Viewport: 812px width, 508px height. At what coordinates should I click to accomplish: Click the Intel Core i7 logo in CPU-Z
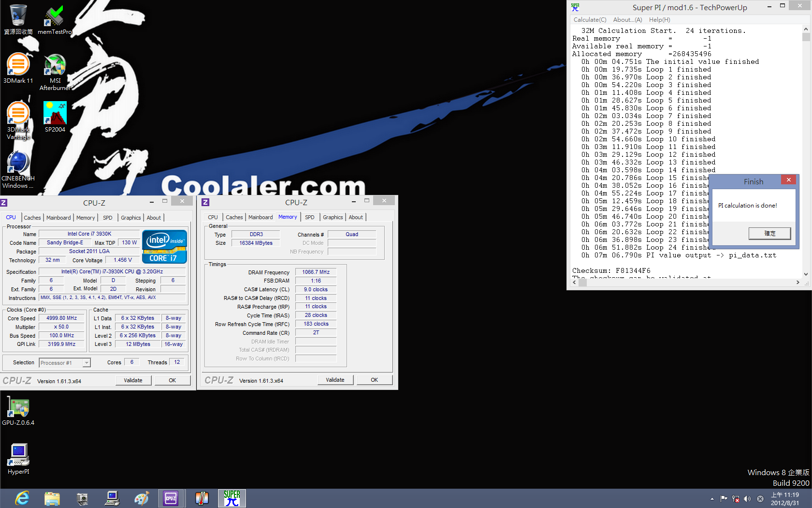(x=164, y=247)
